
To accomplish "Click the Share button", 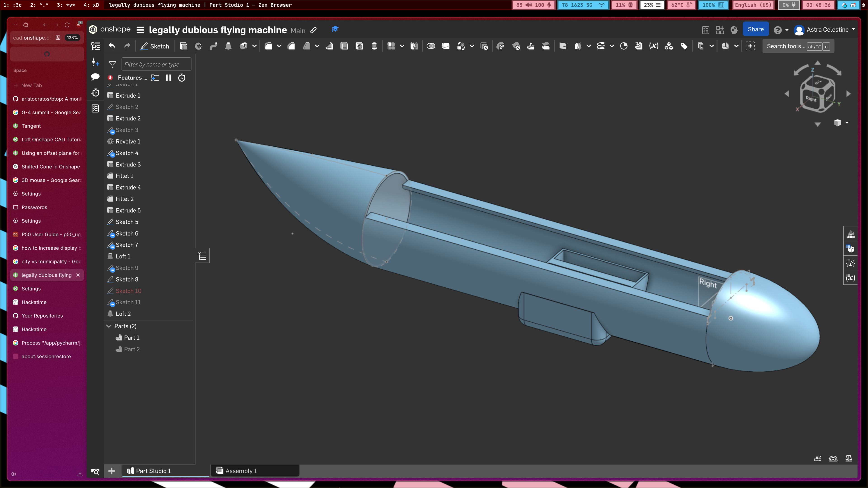I will click(755, 29).
